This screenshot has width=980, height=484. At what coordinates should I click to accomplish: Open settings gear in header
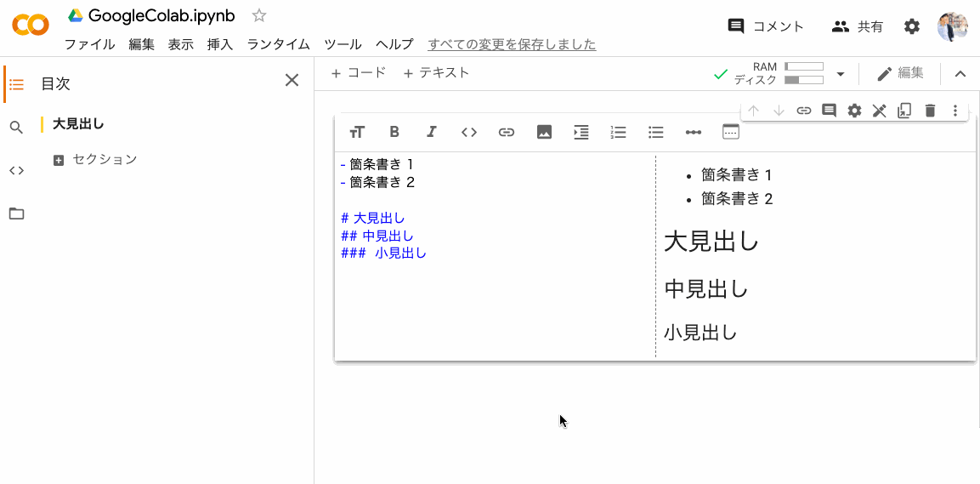pos(912,26)
